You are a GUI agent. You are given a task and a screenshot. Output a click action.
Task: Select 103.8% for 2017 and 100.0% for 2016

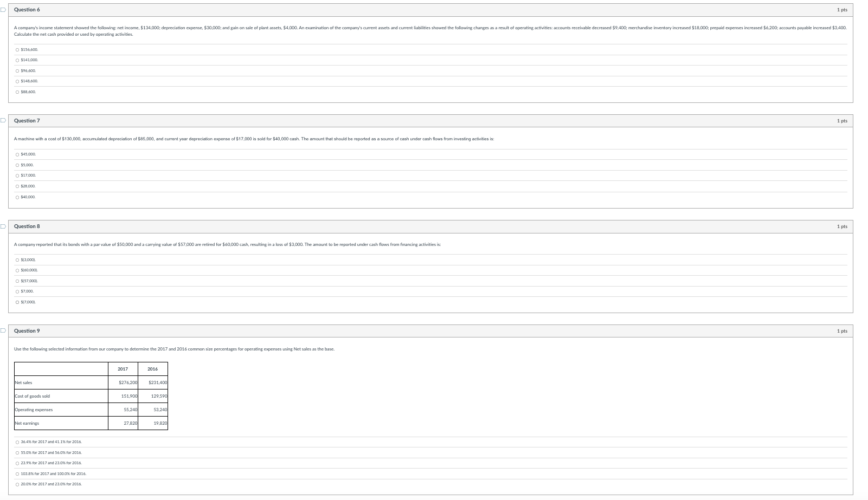tap(17, 473)
